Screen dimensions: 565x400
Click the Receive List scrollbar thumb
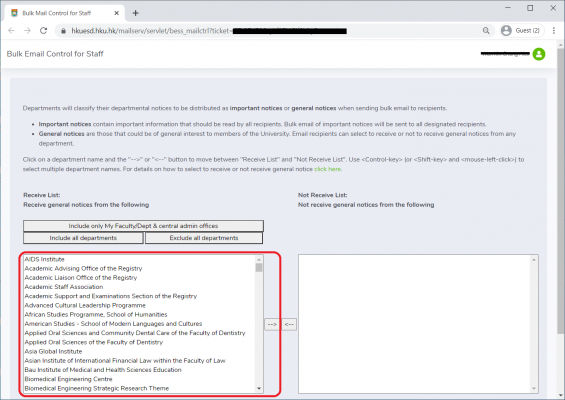click(259, 268)
